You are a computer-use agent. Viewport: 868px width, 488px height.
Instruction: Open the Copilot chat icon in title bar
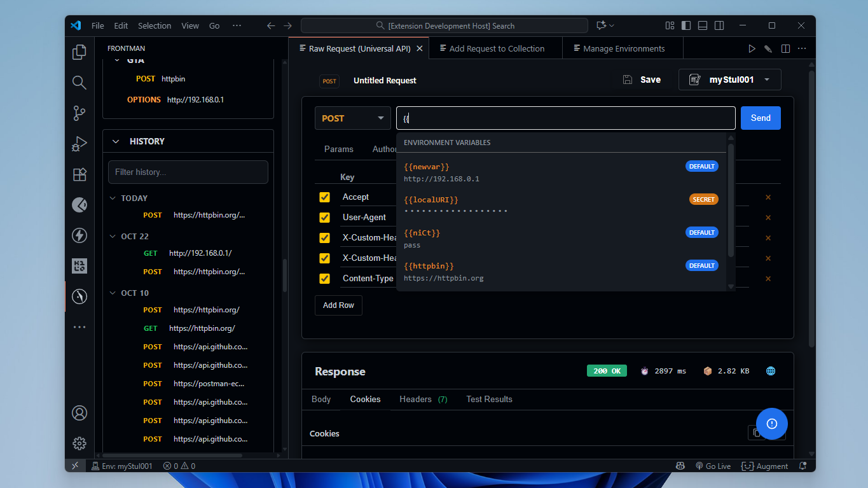click(601, 26)
